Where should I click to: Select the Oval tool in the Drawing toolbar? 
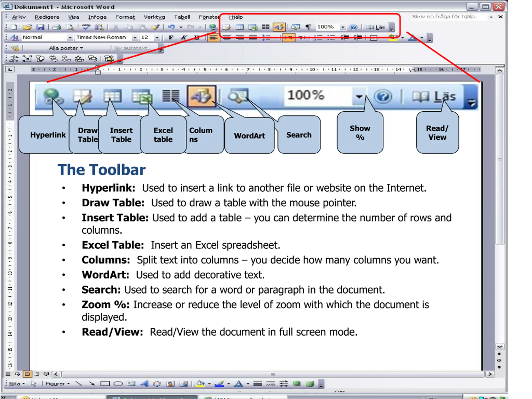(118, 384)
